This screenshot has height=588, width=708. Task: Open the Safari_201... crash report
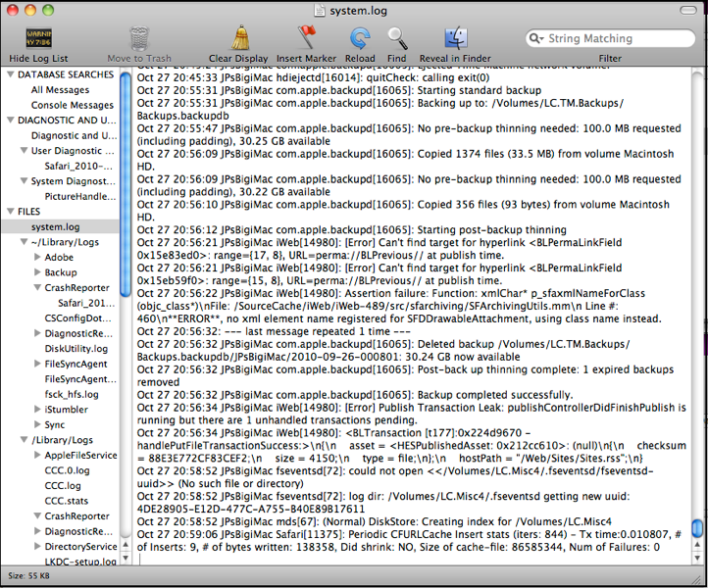[86, 303]
